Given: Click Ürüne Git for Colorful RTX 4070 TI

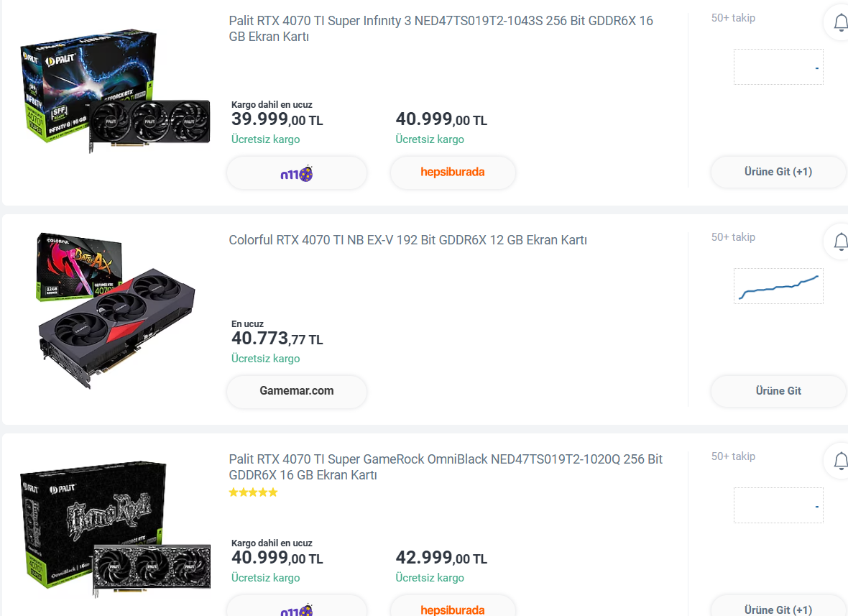Looking at the screenshot, I should point(778,391).
